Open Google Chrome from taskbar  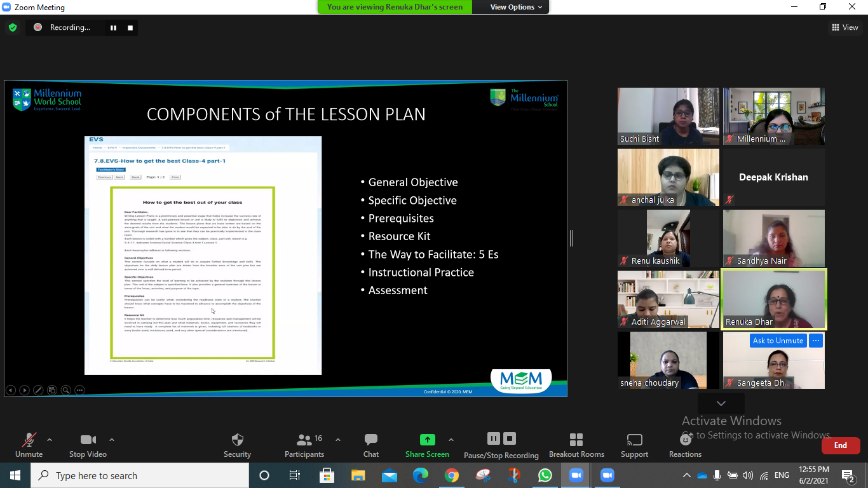pos(452,475)
